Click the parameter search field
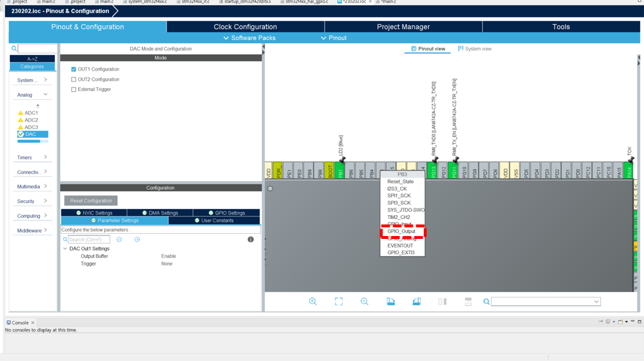644x361 pixels. (x=88, y=240)
